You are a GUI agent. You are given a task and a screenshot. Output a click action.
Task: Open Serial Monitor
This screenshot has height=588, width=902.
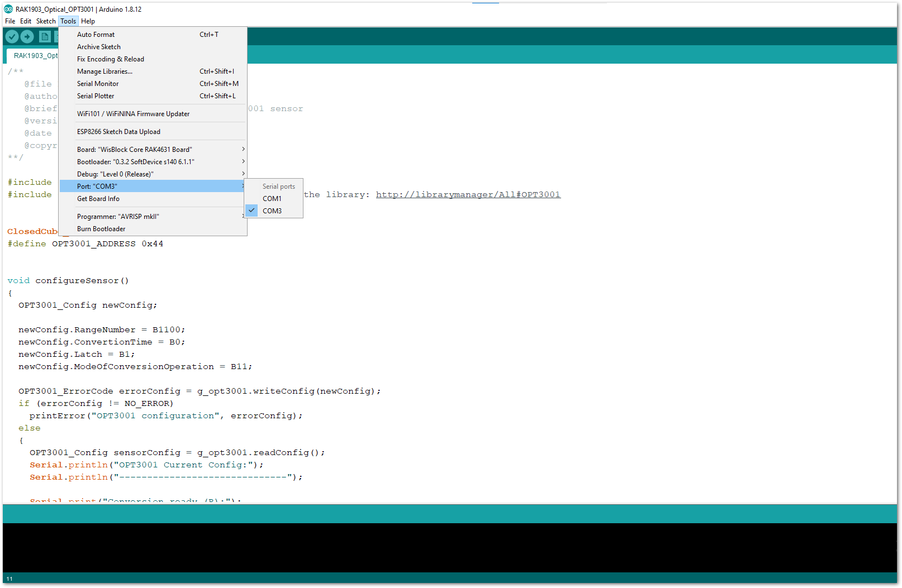click(153, 84)
